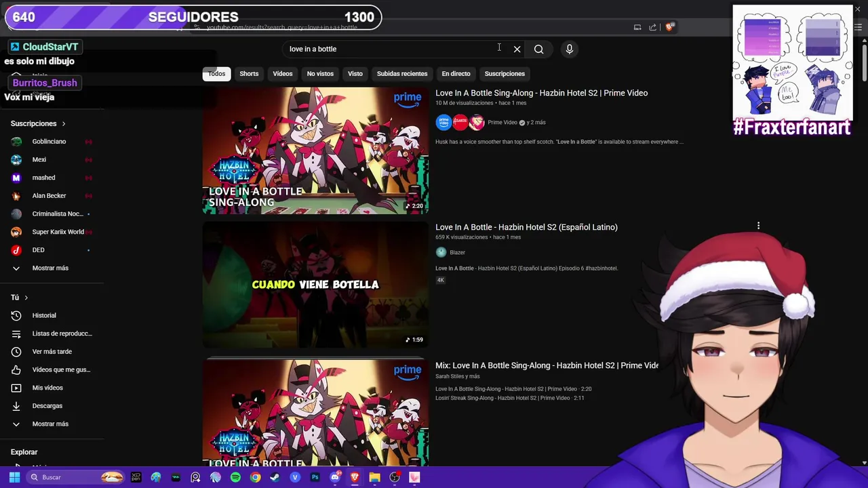The width and height of the screenshot is (868, 488).
Task: Play the 'Cuando viene botella' thumbnail
Action: point(315,285)
